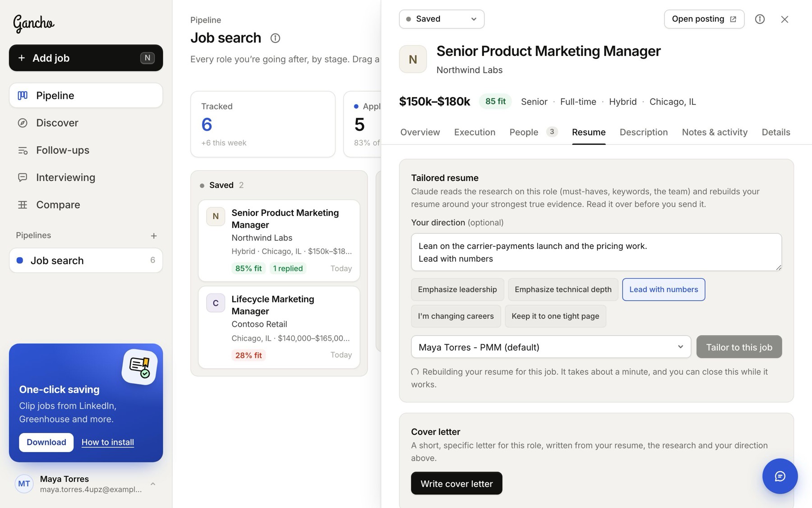Screen dimensions: 812x508
Task: Click the MT user avatar
Action: (24, 484)
